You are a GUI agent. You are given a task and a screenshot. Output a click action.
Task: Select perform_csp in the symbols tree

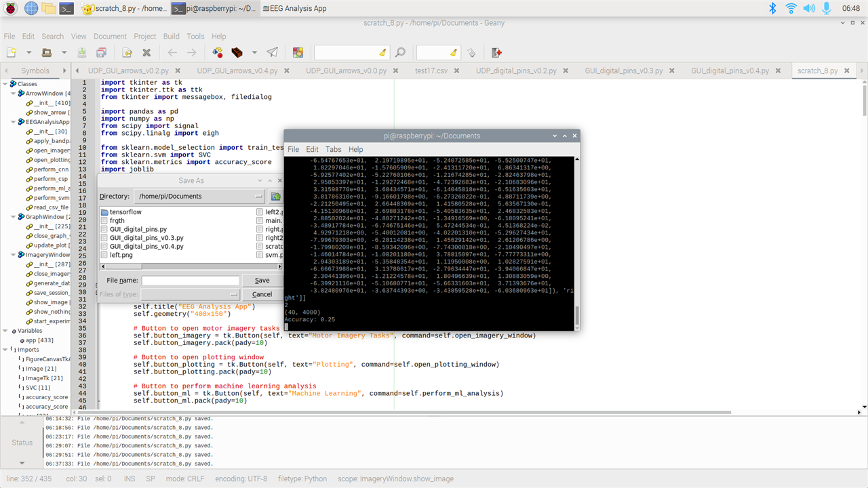50,179
